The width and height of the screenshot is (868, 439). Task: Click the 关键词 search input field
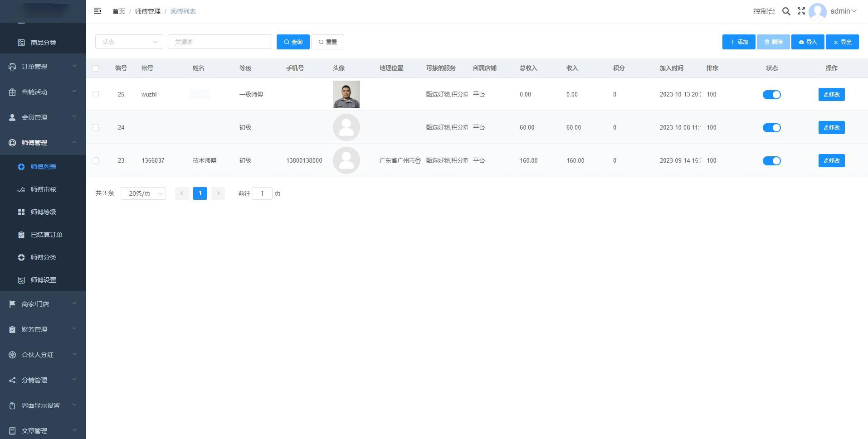[x=219, y=42]
